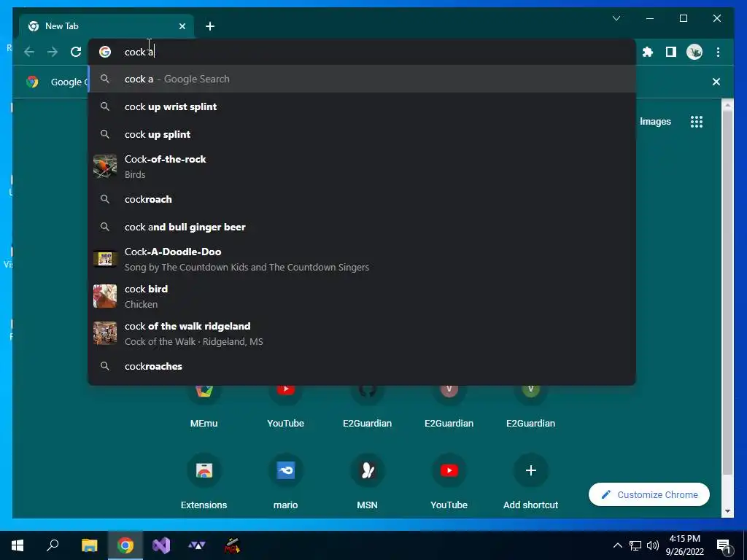Close the New Tab tab
Screen dimensions: 747x560
[x=182, y=26]
